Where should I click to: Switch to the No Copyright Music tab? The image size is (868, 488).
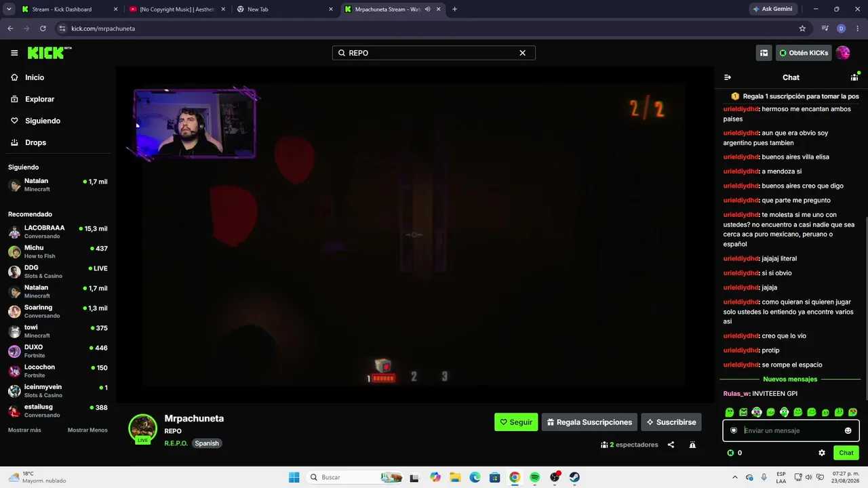point(177,9)
